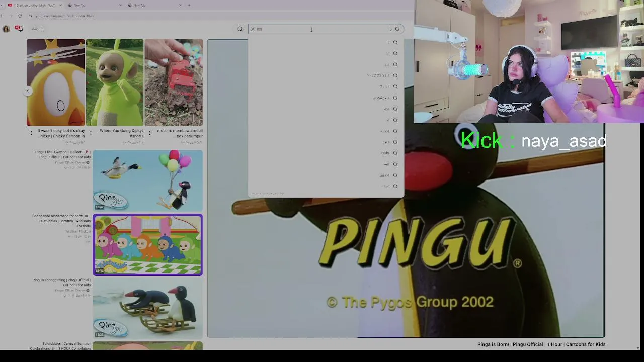Click the Shorts carousel previous arrow
This screenshot has height=362, width=644.
click(28, 91)
